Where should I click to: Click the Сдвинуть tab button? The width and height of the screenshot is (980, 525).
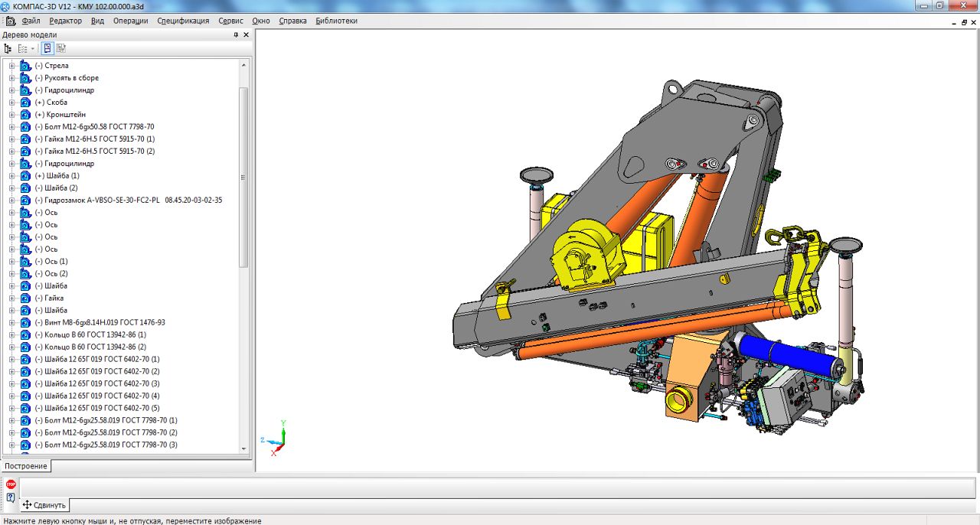pyautogui.click(x=44, y=505)
